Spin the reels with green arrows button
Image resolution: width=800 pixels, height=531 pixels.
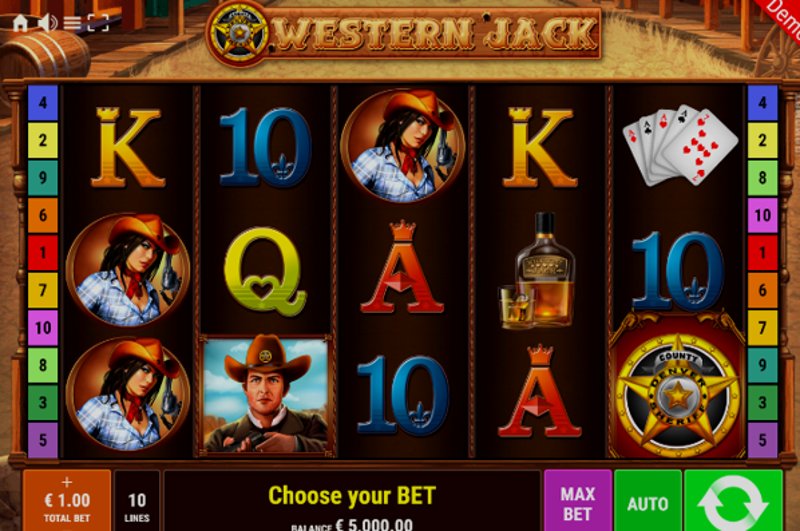pyautogui.click(x=733, y=501)
